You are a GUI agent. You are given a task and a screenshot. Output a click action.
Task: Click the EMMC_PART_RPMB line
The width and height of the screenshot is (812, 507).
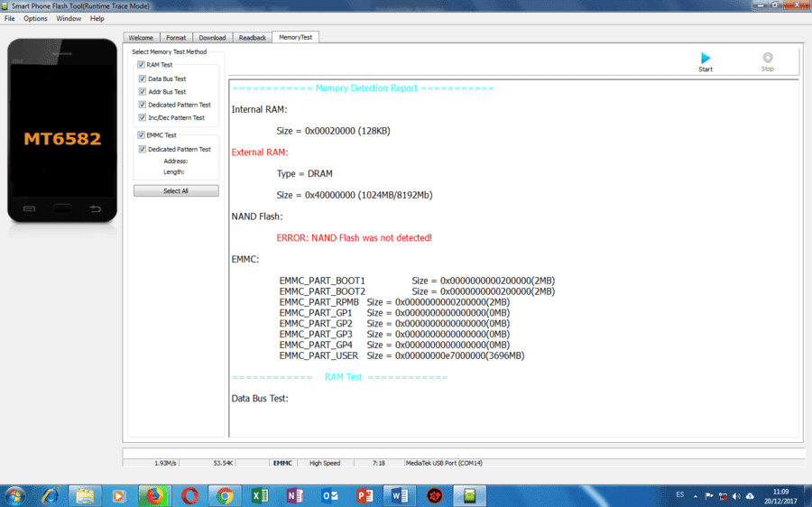tap(394, 302)
